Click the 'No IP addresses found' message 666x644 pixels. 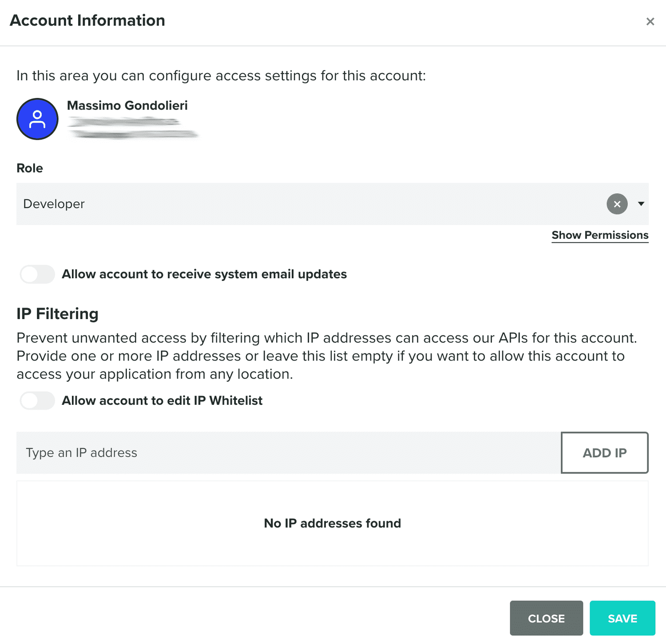pos(332,523)
